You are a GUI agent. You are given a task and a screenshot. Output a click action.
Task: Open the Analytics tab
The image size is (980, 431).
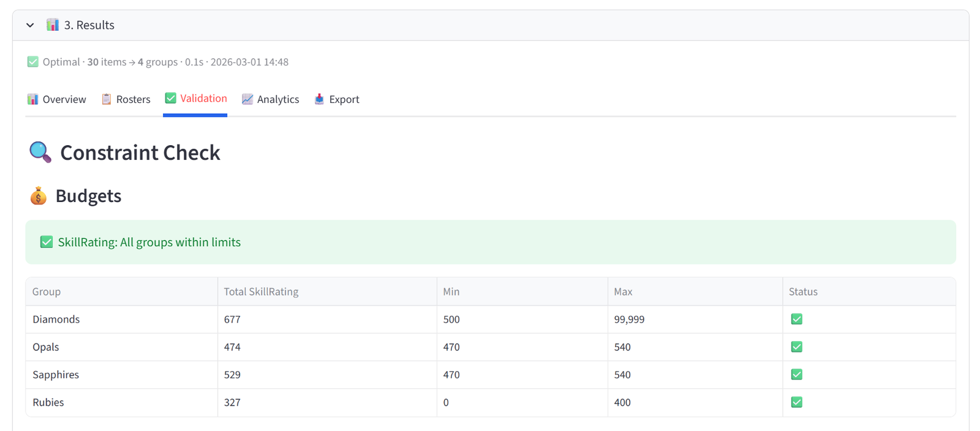(x=270, y=99)
